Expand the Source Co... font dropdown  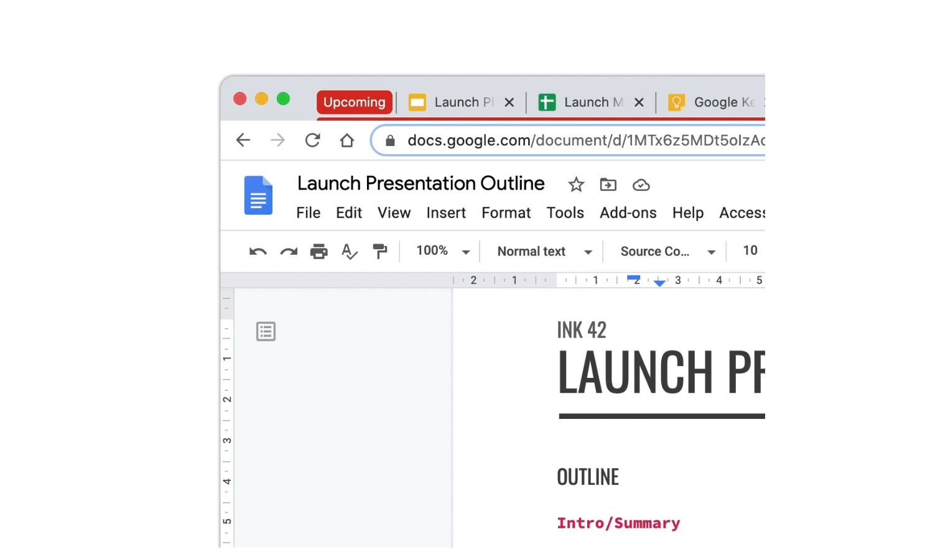tap(668, 251)
